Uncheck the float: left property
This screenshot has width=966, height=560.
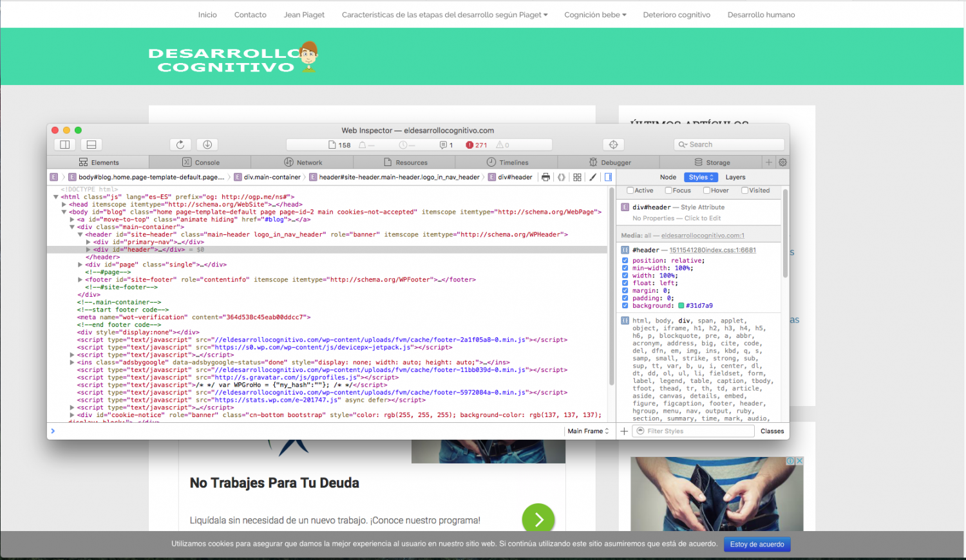[x=625, y=283]
